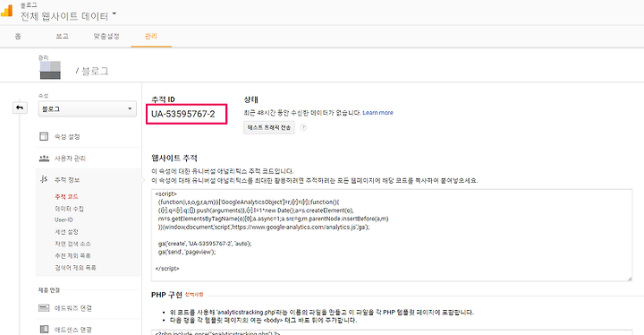Click the .js 추적 정보 icon
This screenshot has width=644, height=335.
point(44,179)
